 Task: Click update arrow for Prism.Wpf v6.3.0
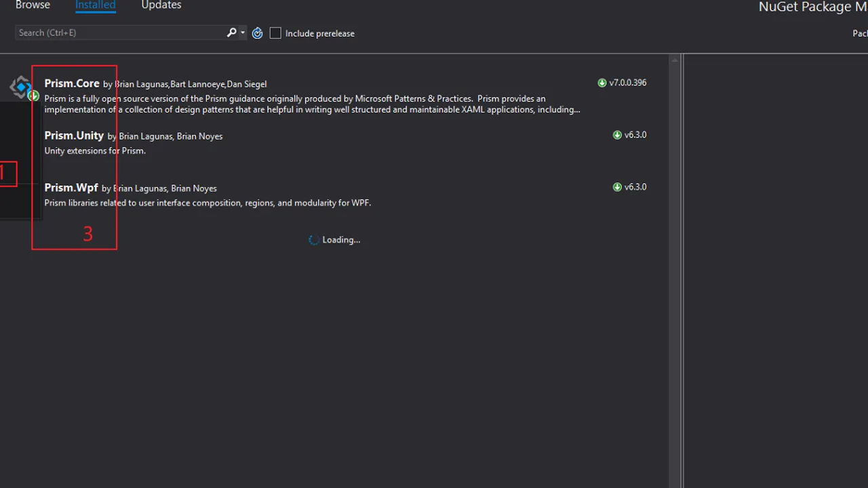pos(617,187)
